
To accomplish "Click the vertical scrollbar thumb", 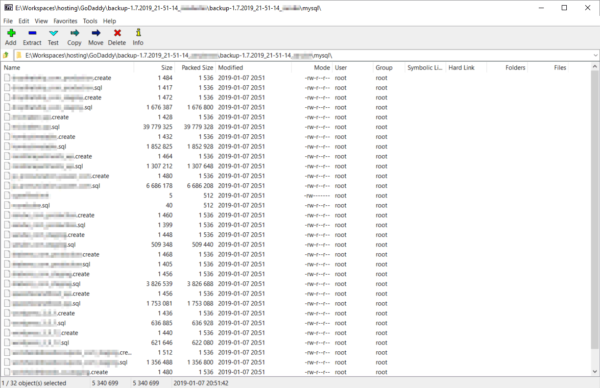I will click(595, 210).
